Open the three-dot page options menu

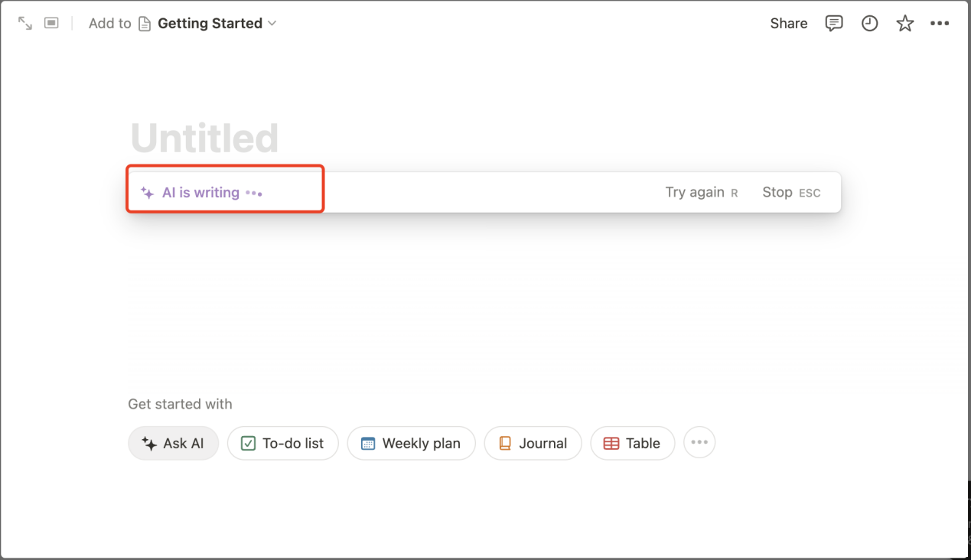coord(940,24)
